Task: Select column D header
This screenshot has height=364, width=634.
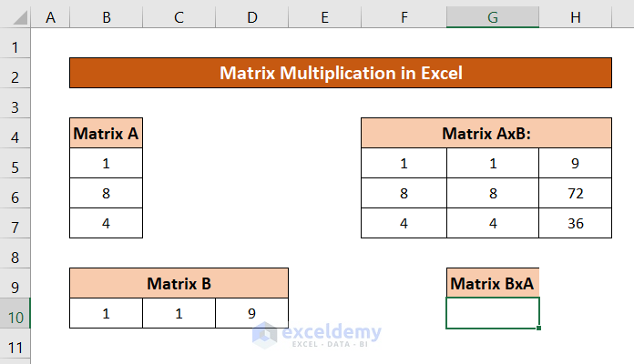Action: click(x=251, y=15)
